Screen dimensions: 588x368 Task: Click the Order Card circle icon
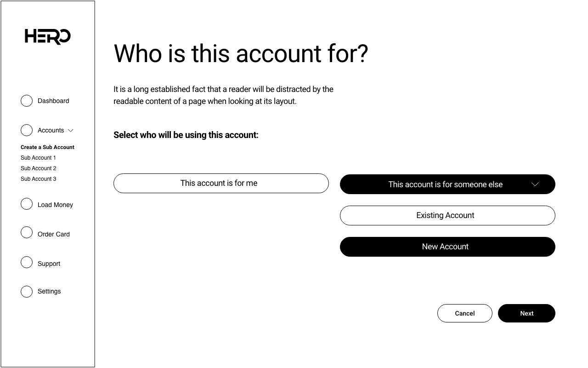(x=27, y=233)
